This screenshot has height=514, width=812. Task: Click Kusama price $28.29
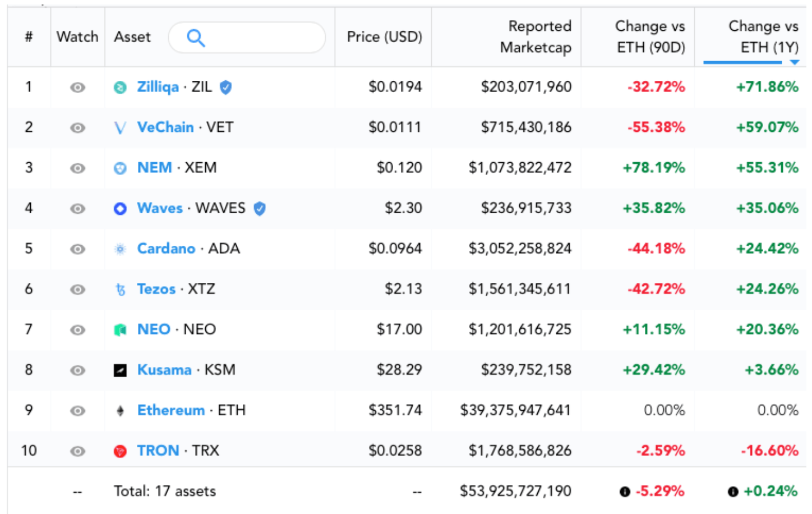tap(399, 370)
